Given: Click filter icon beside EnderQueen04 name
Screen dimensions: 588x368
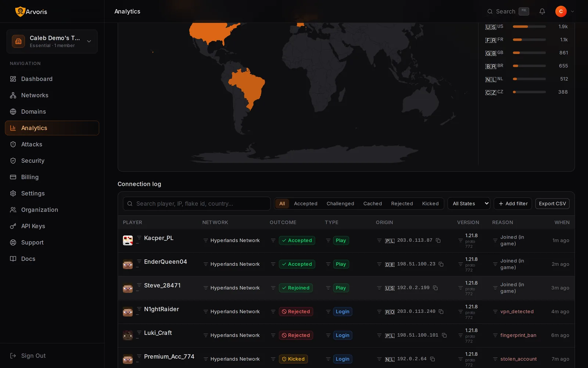Looking at the screenshot, I should click(139, 262).
